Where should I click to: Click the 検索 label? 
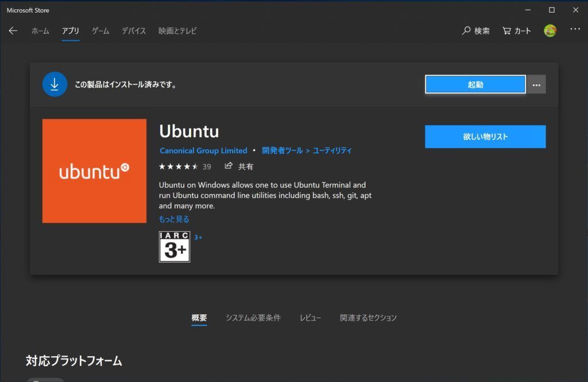482,31
